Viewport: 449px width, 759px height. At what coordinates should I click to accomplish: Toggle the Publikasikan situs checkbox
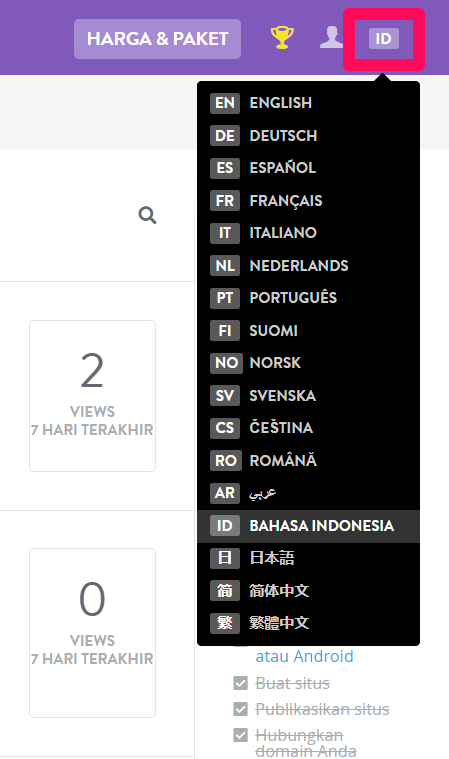pos(240,709)
